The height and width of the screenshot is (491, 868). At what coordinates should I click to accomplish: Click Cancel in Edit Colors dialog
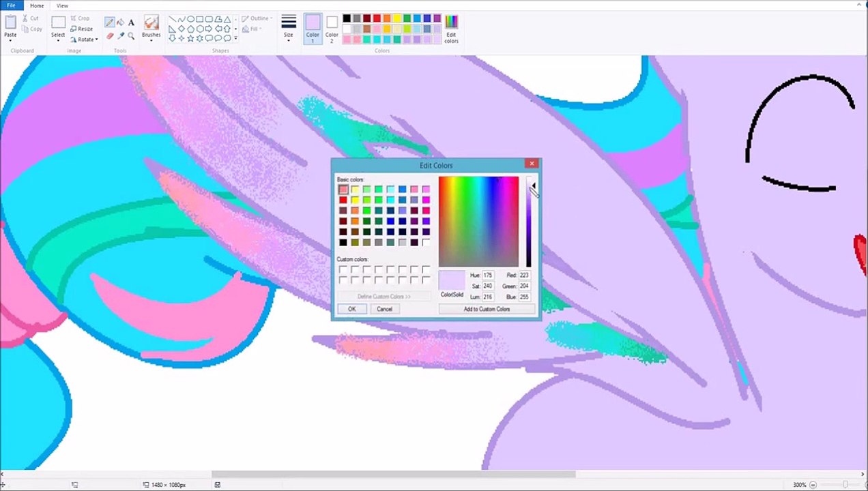[x=384, y=309]
